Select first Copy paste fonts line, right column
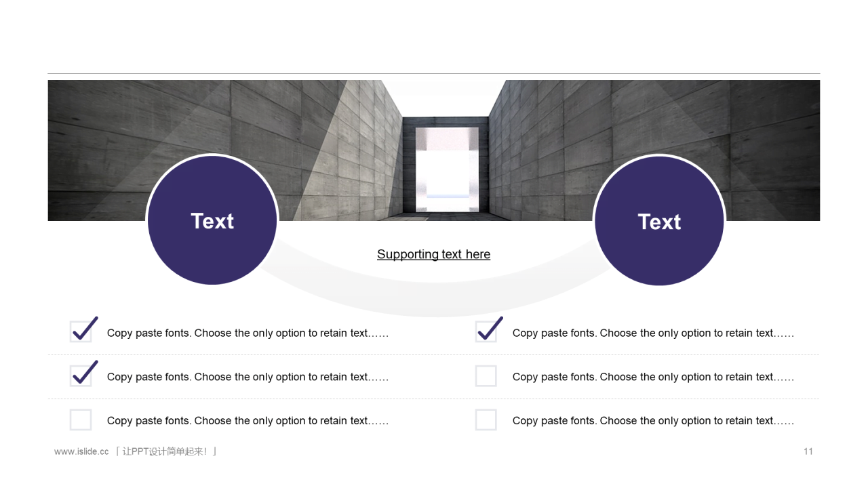The height and width of the screenshot is (488, 868). click(x=653, y=333)
